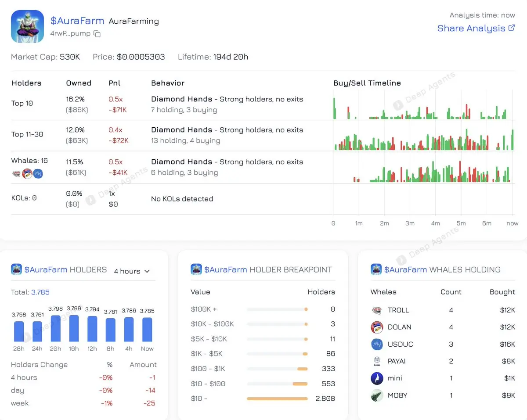Click the TROLL whale icon
This screenshot has width=527, height=420.
(377, 310)
